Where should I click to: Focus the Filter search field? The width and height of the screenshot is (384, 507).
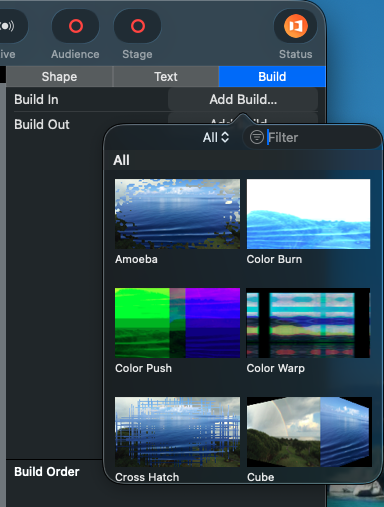coord(313,137)
